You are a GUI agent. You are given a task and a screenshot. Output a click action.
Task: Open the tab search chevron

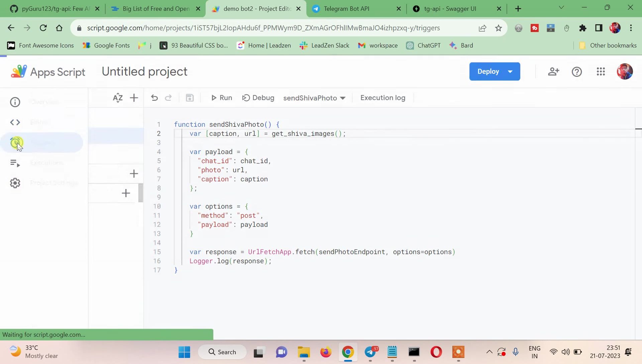(561, 7)
